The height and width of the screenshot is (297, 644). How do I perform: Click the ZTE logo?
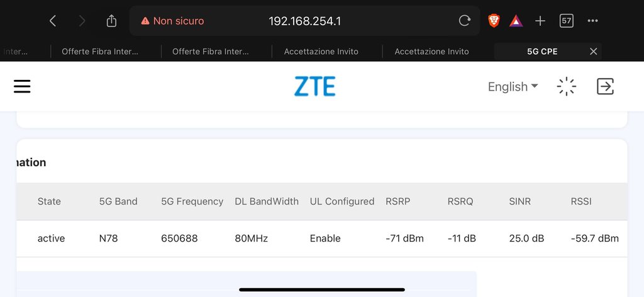[x=314, y=87]
